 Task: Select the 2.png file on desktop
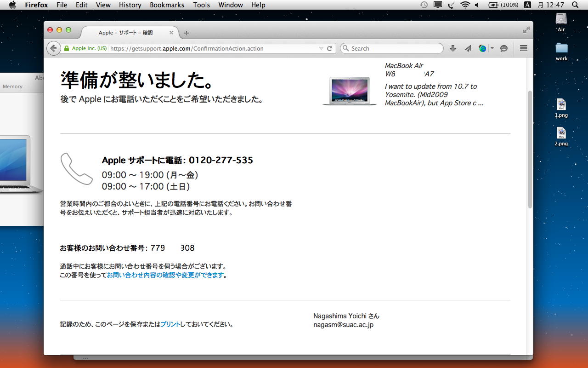click(x=561, y=137)
